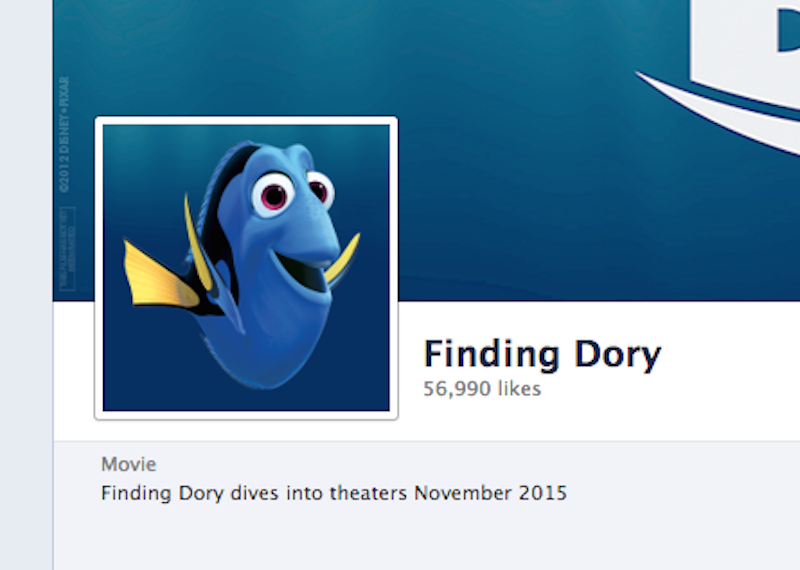The width and height of the screenshot is (800, 570).
Task: Click the theaters November 2015 description
Action: click(334, 493)
